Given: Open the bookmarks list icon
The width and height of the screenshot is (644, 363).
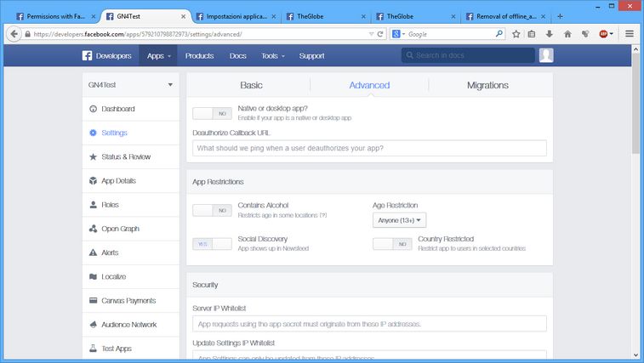Looking at the screenshot, I should [532, 34].
